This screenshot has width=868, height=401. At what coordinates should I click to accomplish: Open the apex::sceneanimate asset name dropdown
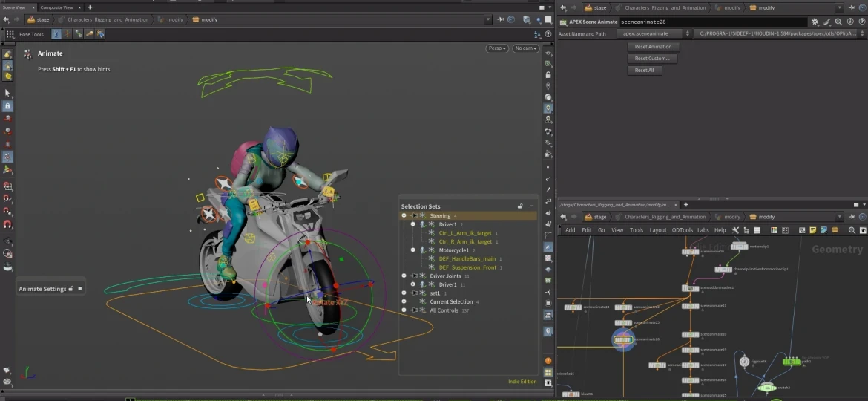pos(655,33)
